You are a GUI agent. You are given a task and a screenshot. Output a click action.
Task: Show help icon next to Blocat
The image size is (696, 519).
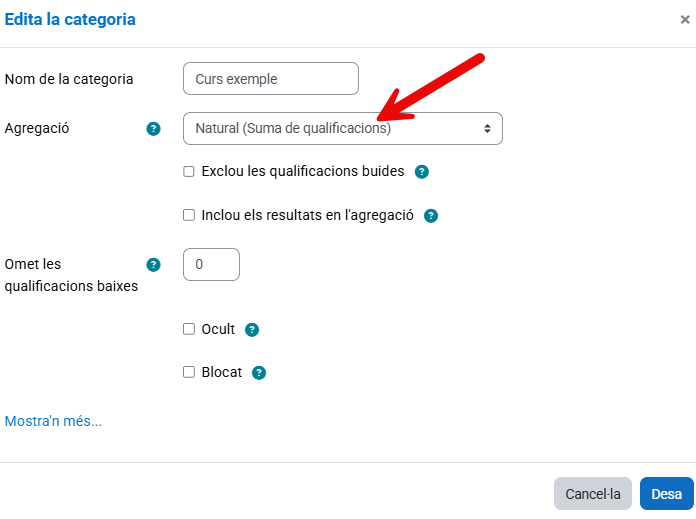pos(259,373)
